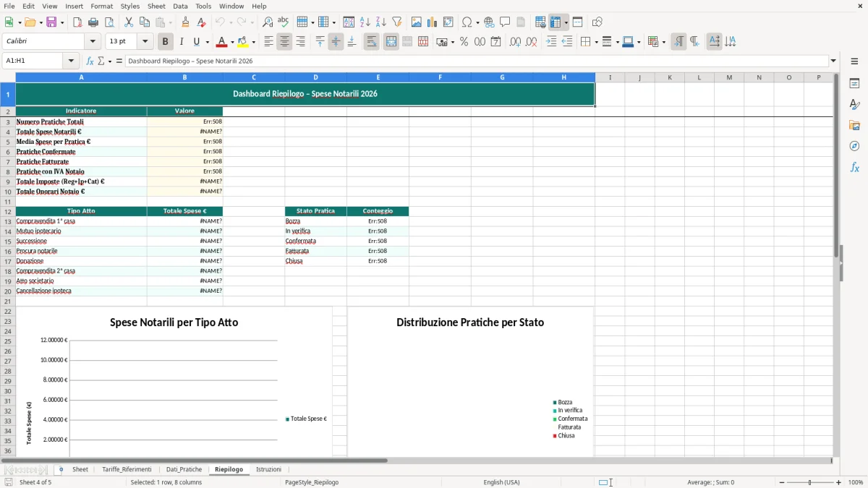Image resolution: width=868 pixels, height=488 pixels.
Task: Open the Tools menu
Action: [x=203, y=6]
